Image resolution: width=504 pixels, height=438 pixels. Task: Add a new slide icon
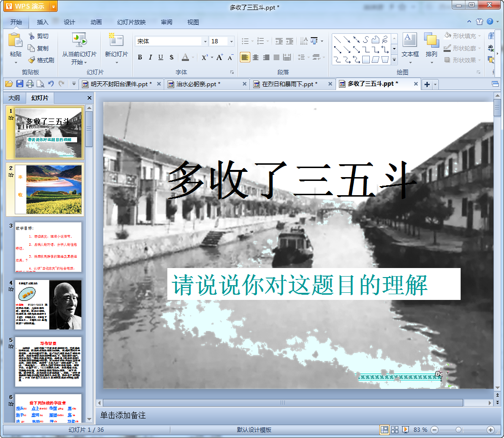point(116,40)
